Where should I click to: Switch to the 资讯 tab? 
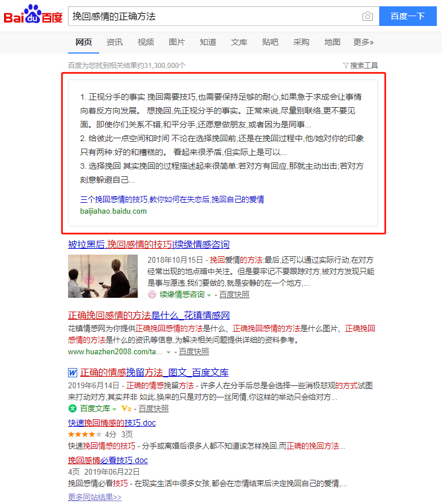point(115,42)
